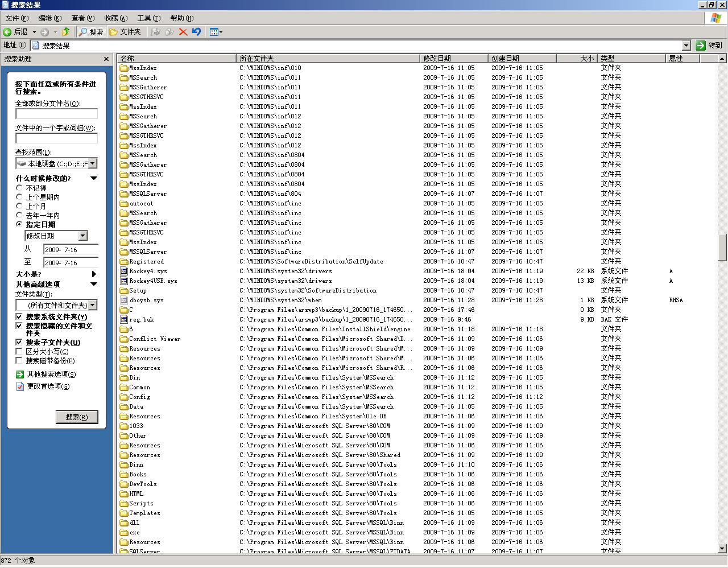Open the 工具(T) Tools menu

148,18
